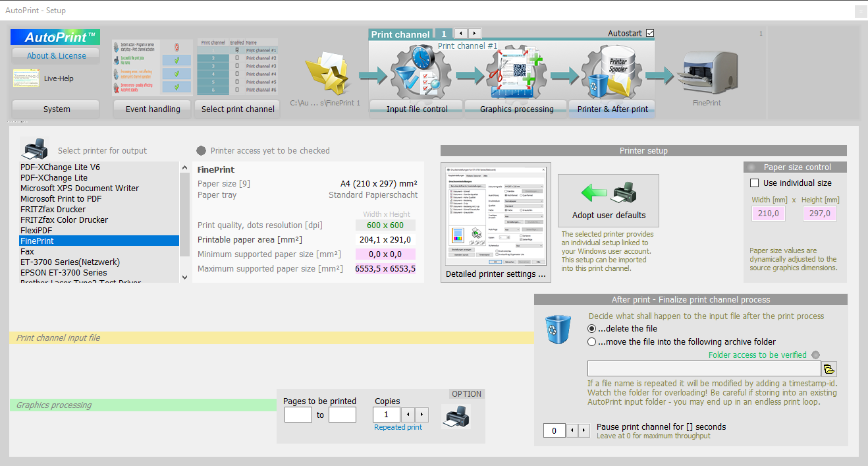Open the System section
Viewport: 868px width, 466px height.
(56, 109)
